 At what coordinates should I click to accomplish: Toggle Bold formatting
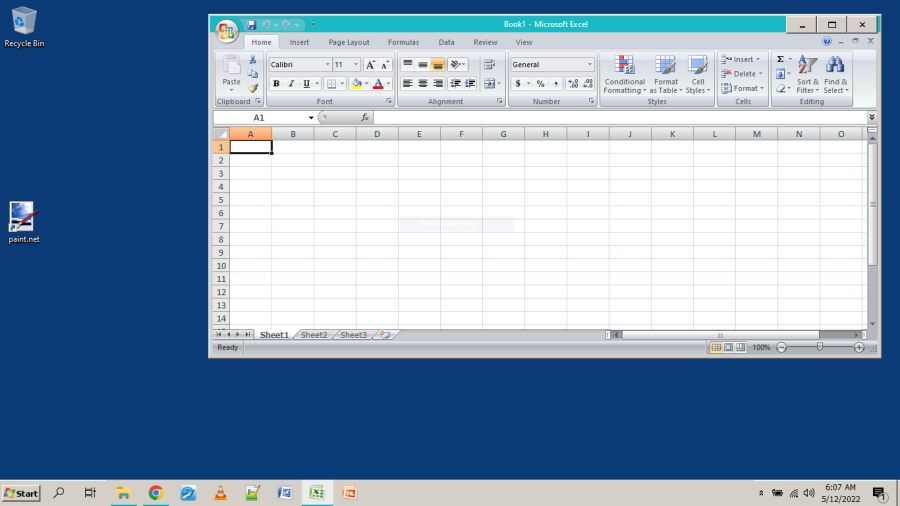[276, 84]
